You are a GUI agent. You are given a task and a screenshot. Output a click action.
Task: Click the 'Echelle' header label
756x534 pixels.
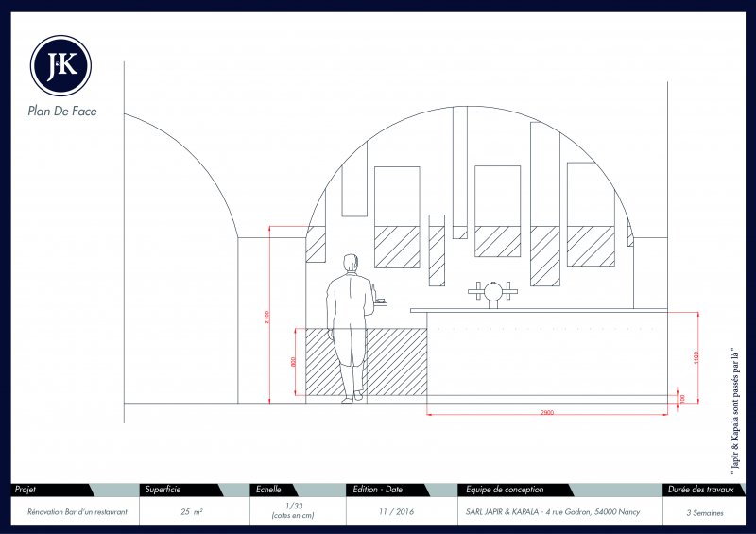click(x=269, y=490)
